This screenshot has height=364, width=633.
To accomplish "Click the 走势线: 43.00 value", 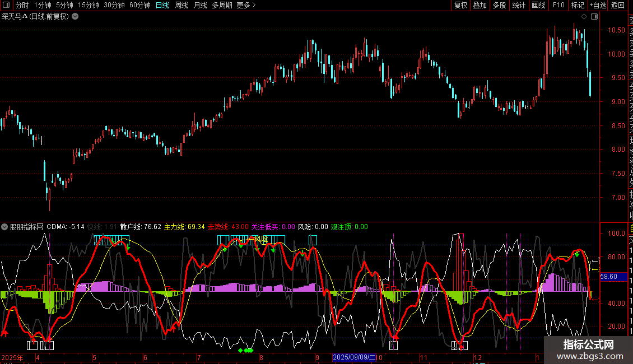I will [228, 227].
